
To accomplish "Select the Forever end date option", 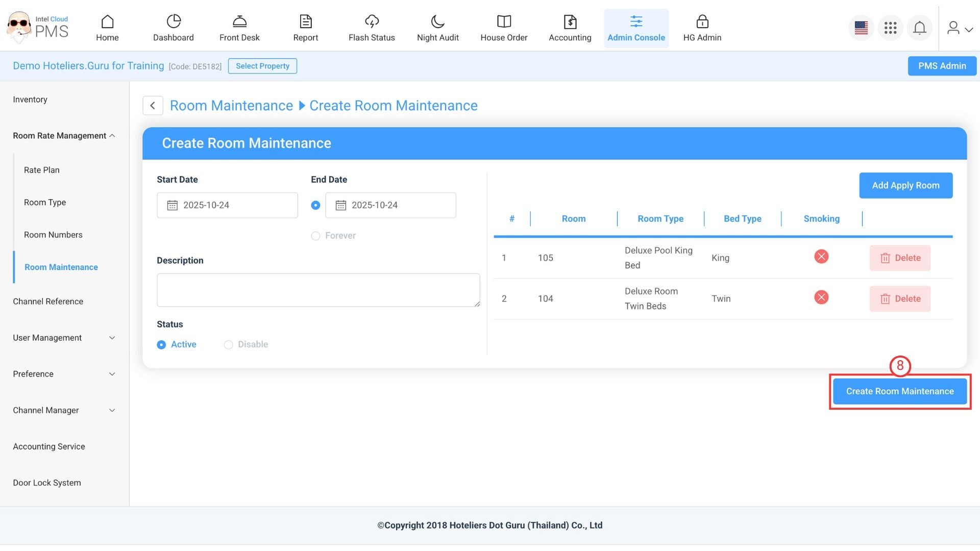I will (x=315, y=236).
